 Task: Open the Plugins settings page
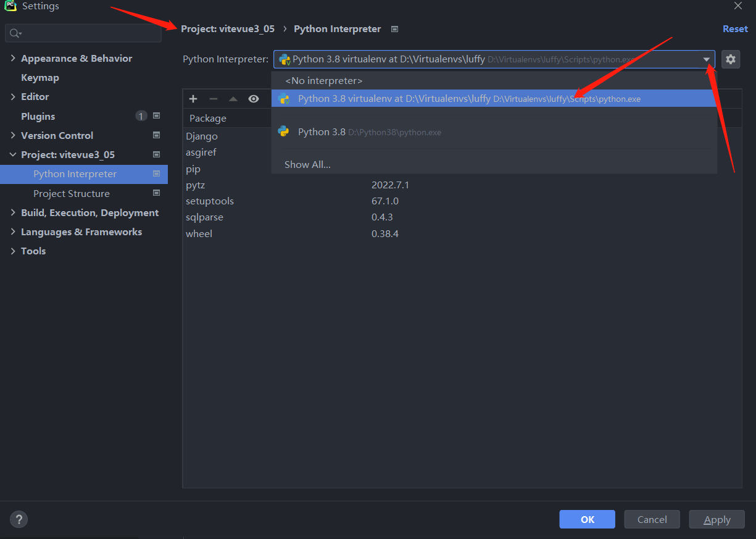click(38, 116)
